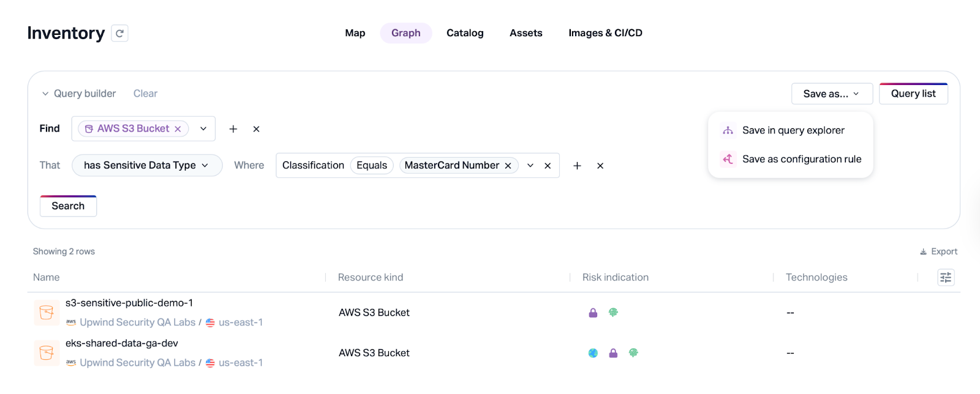Click globe risk icon for eks-shared-data-ga-dev
This screenshot has height=394, width=980.
593,353
